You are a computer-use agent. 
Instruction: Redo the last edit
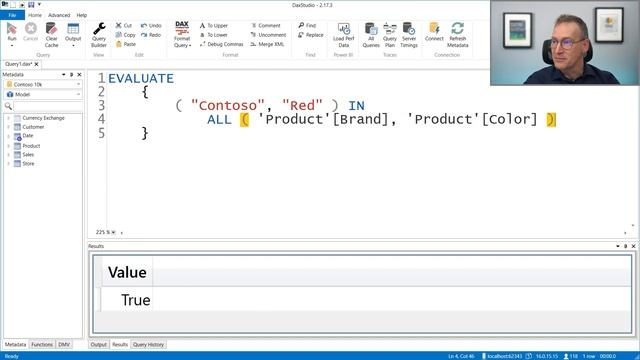151,35
